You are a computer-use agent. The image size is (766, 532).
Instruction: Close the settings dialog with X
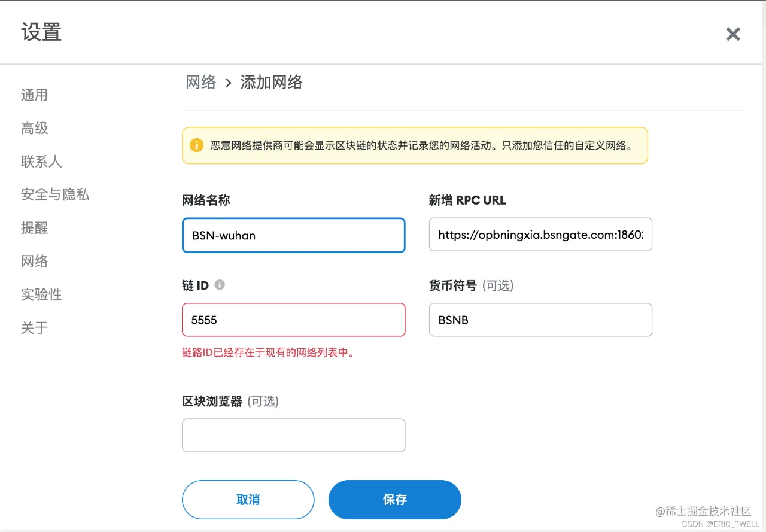click(x=733, y=34)
